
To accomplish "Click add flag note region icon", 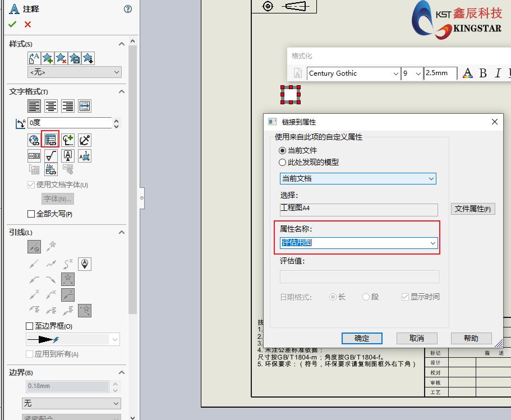I will coord(85,156).
